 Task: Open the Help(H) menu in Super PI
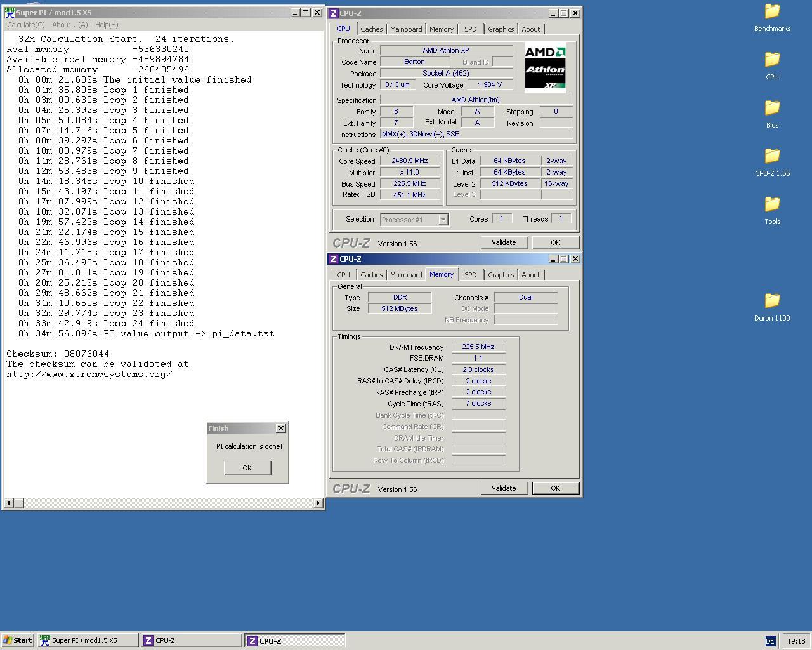coord(107,25)
